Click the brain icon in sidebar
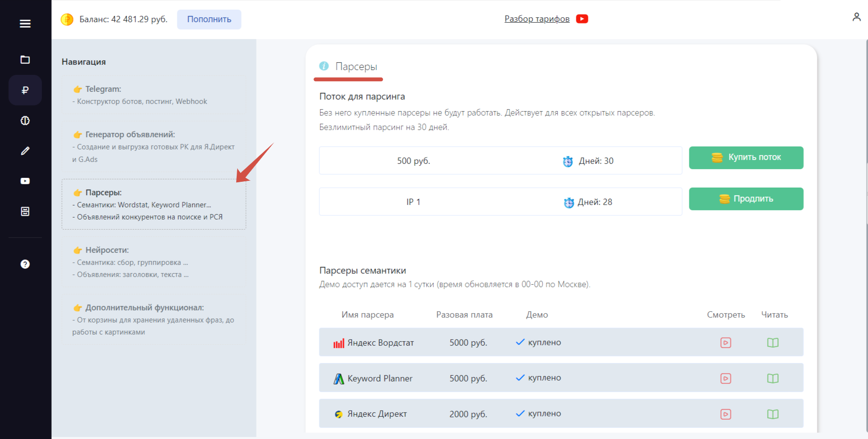This screenshot has width=868, height=439. tap(25, 120)
